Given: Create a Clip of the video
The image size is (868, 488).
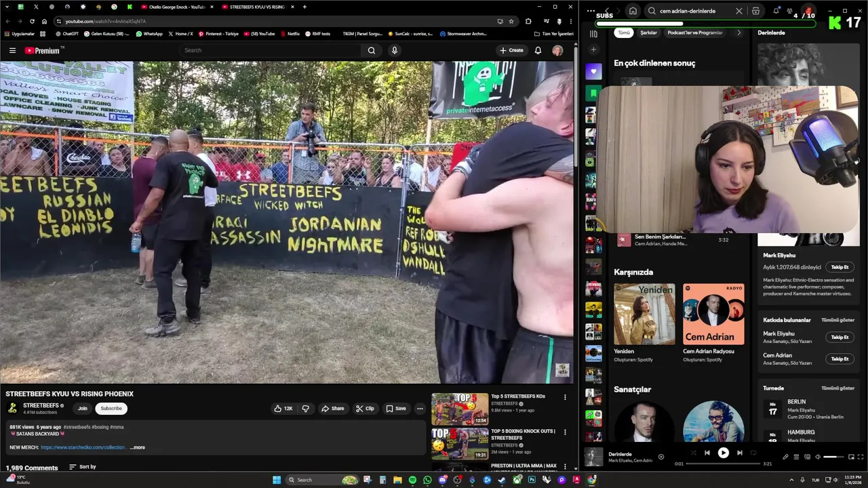Looking at the screenshot, I should tap(365, 409).
